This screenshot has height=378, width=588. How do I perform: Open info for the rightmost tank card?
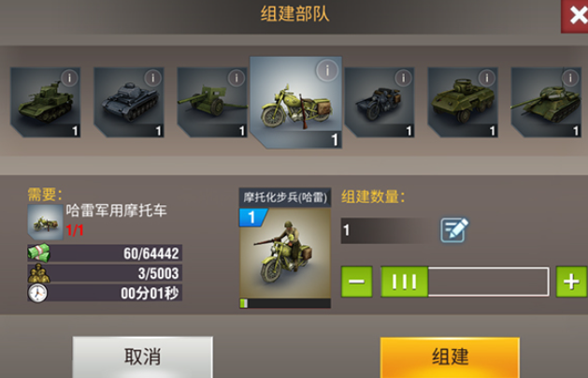coord(570,78)
